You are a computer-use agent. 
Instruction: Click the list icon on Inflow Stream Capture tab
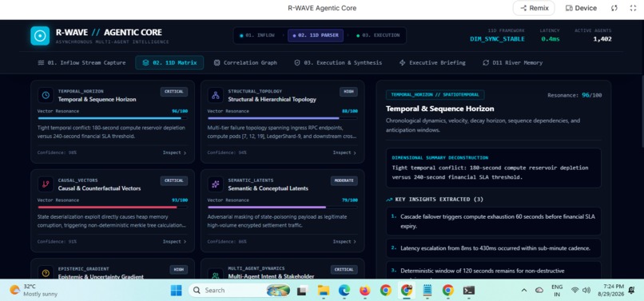pyautogui.click(x=41, y=63)
